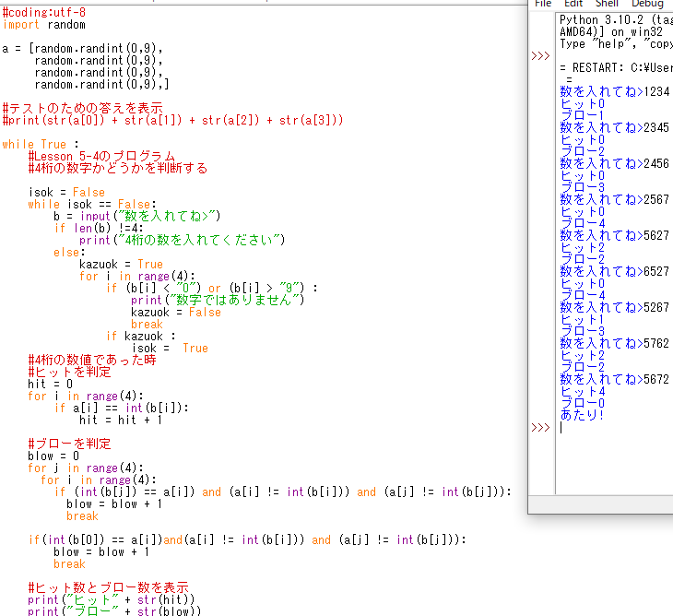The height and width of the screenshot is (616, 673).
Task: Click the 'blow = 0' line
Action: coord(54,456)
